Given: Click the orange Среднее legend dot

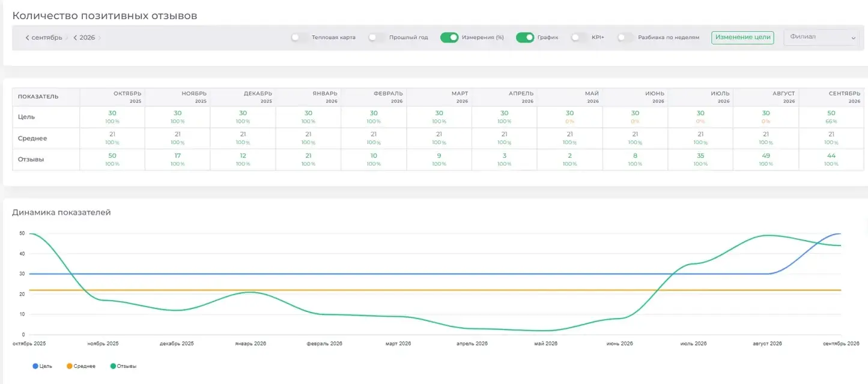Looking at the screenshot, I should (x=69, y=366).
